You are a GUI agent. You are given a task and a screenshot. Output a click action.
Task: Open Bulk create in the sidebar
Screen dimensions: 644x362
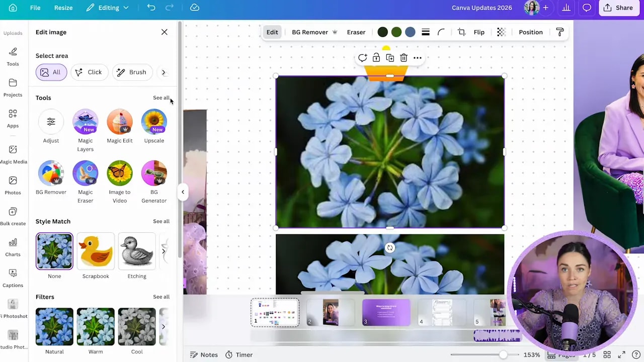point(13,216)
